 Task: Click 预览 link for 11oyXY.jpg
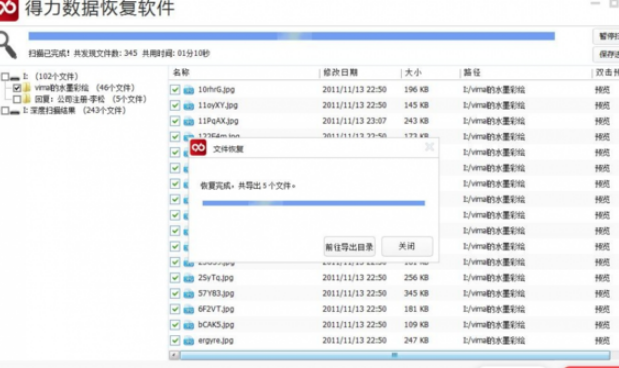[x=602, y=105]
